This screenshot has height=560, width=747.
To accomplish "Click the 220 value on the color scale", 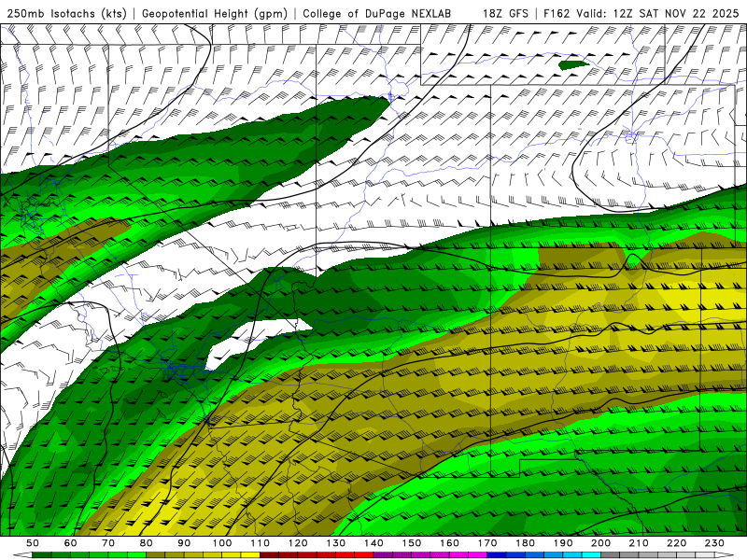I will point(676,543).
